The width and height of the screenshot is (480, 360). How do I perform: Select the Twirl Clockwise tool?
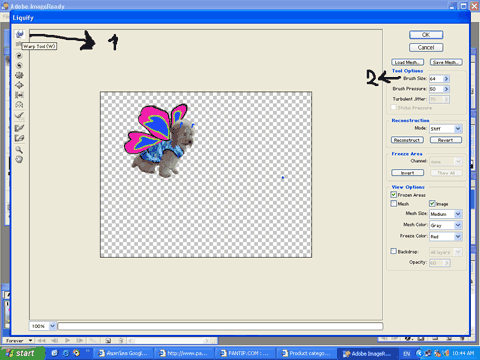click(19, 56)
